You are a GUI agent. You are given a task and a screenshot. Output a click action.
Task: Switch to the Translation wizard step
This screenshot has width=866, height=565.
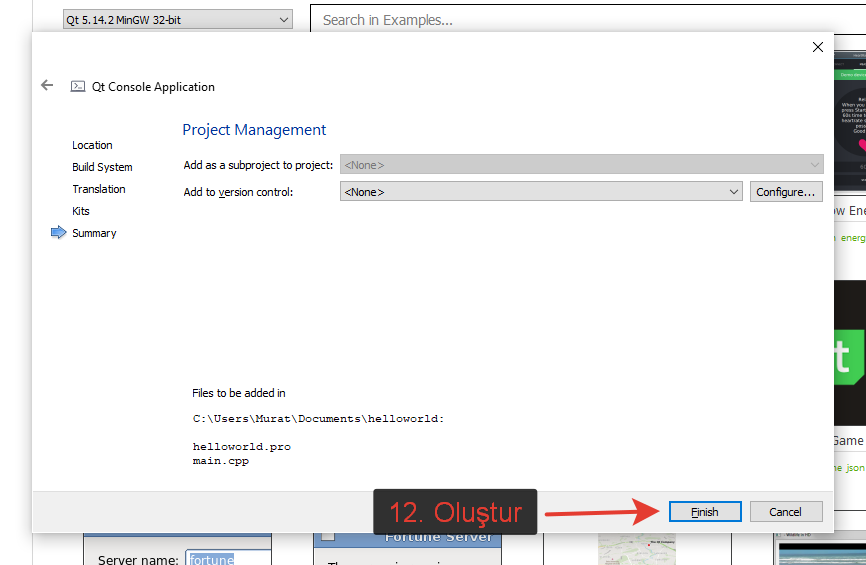click(x=99, y=189)
